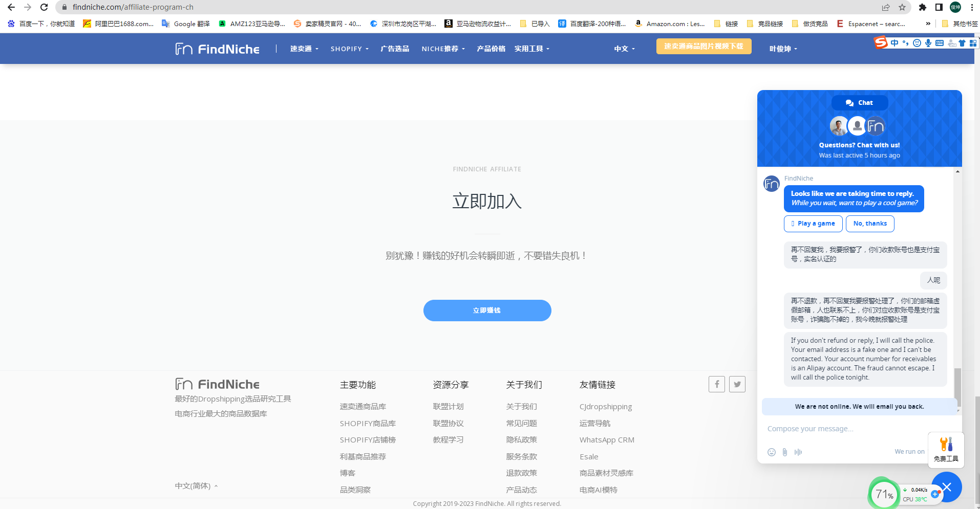Open the 隐私政策 footer link
Image resolution: width=980 pixels, height=509 pixels.
click(522, 439)
